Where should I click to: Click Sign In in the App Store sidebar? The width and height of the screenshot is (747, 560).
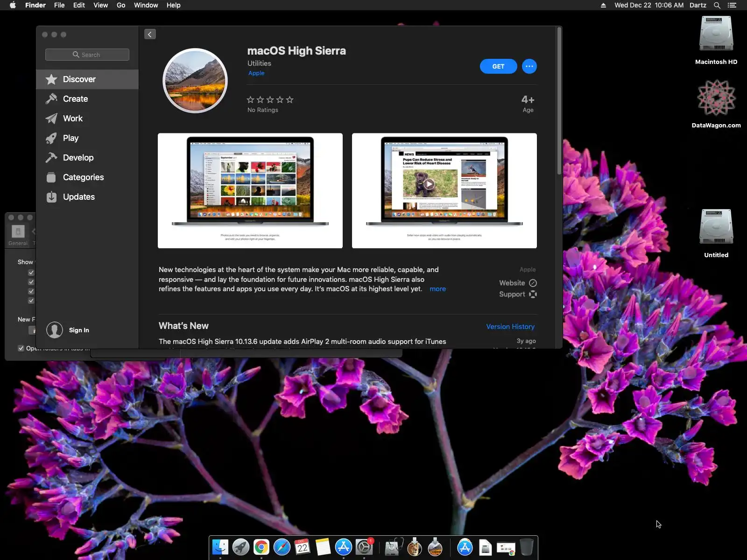[79, 330]
